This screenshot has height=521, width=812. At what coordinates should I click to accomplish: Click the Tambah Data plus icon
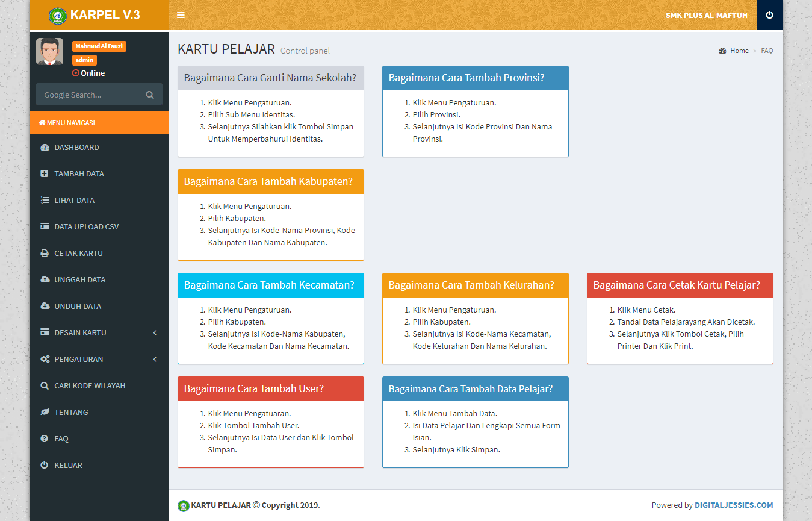45,174
